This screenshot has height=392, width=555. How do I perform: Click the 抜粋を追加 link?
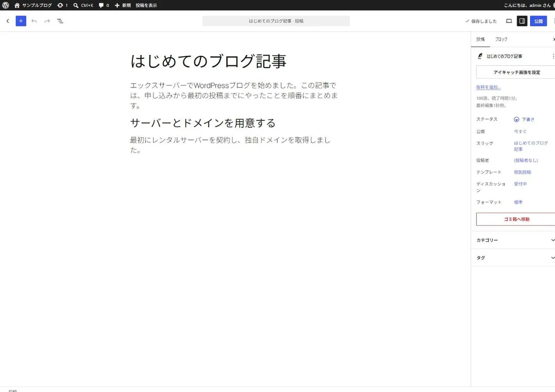[x=488, y=87]
